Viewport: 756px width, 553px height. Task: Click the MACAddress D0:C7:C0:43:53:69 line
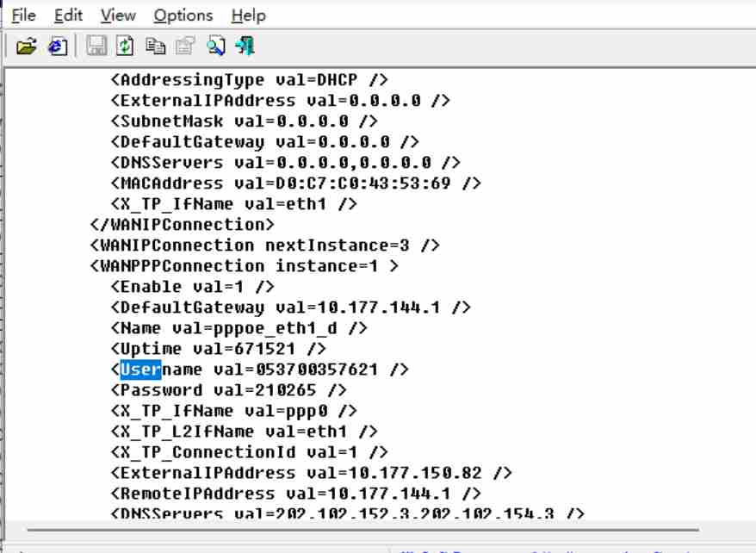pos(295,183)
